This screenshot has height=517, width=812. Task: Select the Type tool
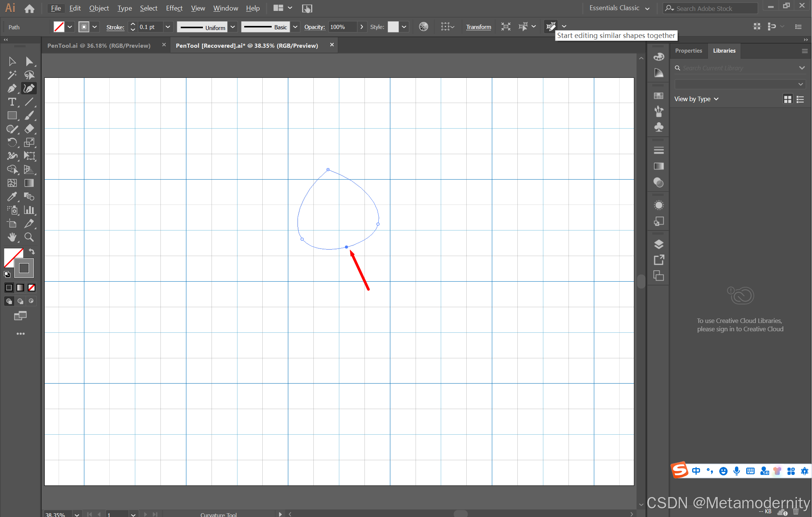(x=12, y=102)
